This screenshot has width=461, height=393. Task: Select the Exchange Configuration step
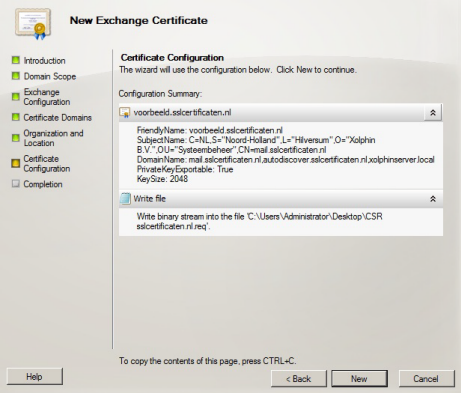point(47,97)
